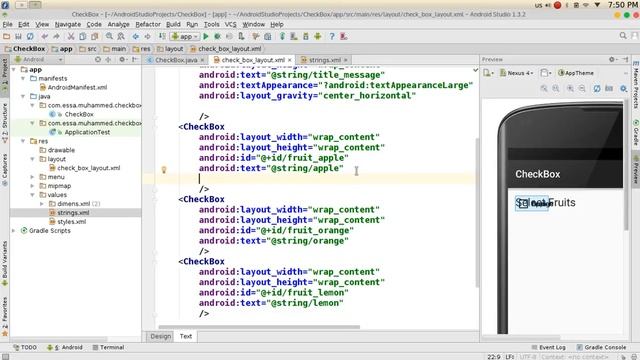Click the Paste icon in toolbar

click(95, 36)
